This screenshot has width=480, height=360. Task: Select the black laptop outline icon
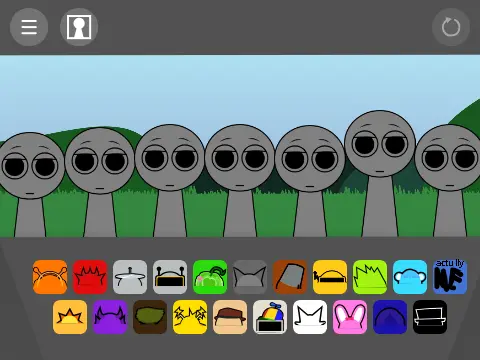(430, 317)
